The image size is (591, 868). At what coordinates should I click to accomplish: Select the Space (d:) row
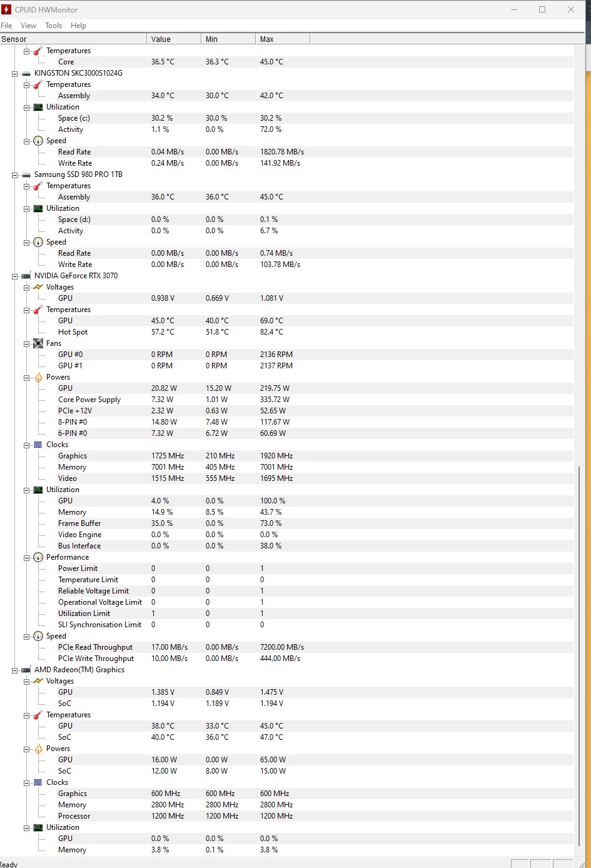click(286, 220)
